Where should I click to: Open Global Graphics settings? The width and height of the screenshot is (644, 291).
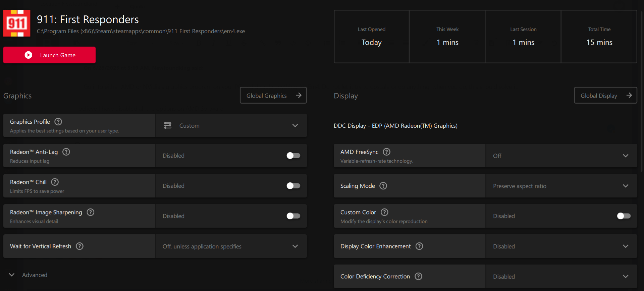273,96
